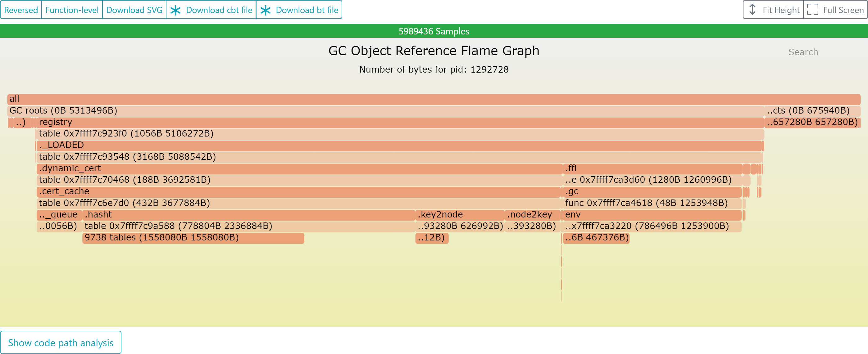
Task: Click the Fit Height arrow icon
Action: point(752,10)
